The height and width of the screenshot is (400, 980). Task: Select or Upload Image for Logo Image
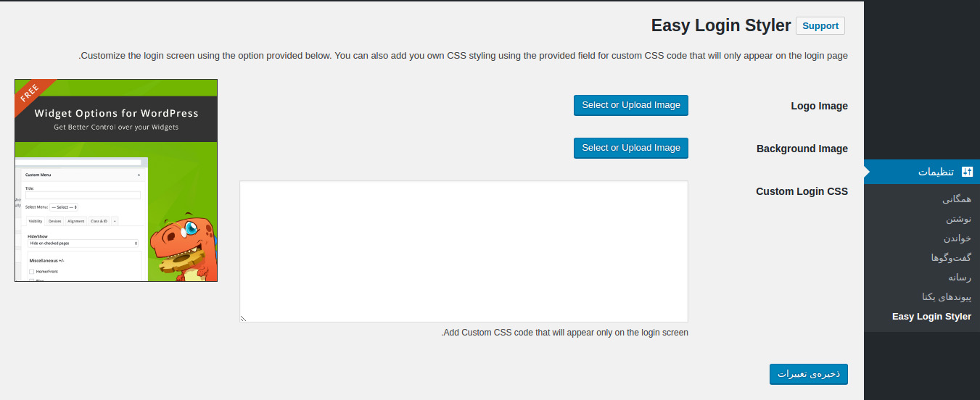[x=631, y=105]
